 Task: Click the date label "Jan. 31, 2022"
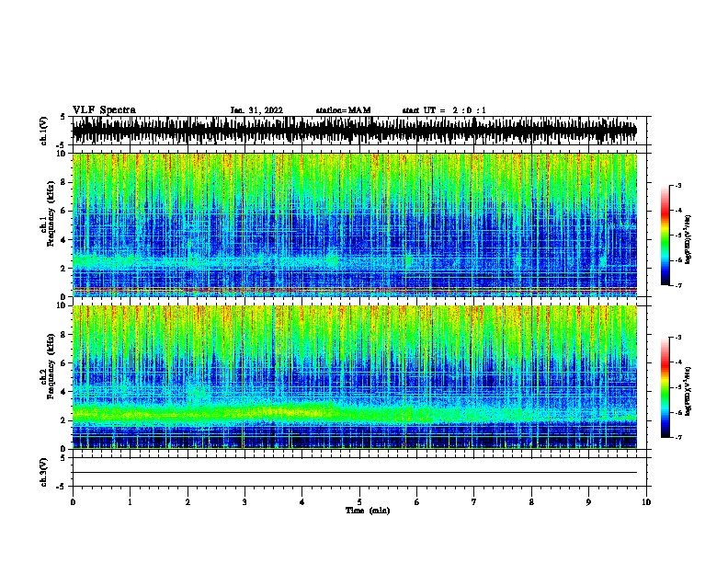256,110
